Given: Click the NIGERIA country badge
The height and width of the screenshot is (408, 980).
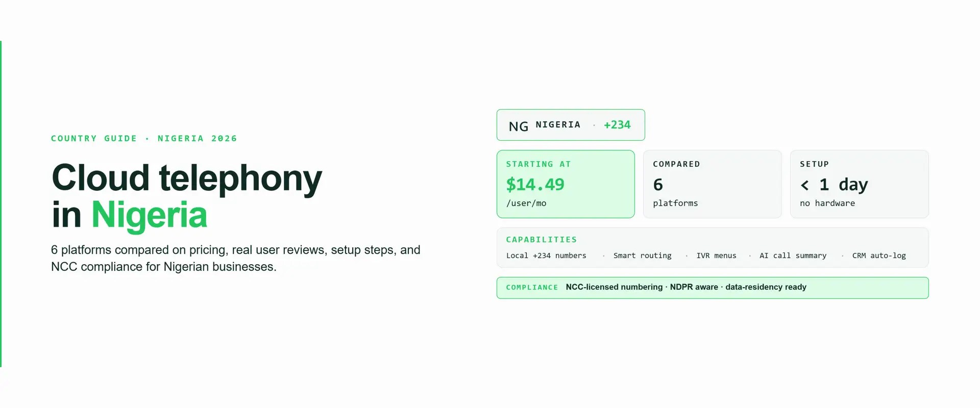Looking at the screenshot, I should [571, 125].
